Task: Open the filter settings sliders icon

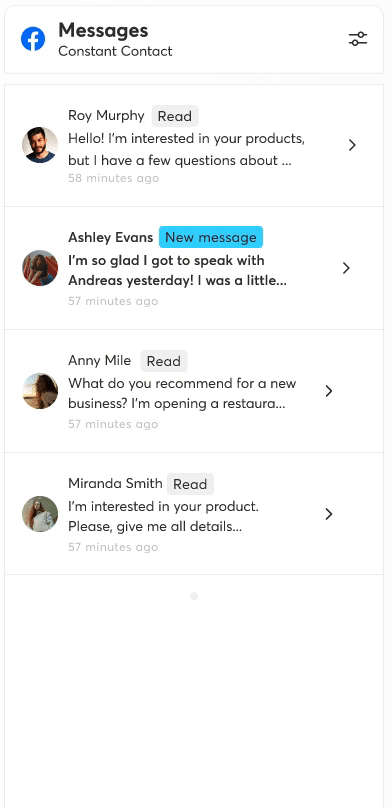Action: [x=357, y=39]
